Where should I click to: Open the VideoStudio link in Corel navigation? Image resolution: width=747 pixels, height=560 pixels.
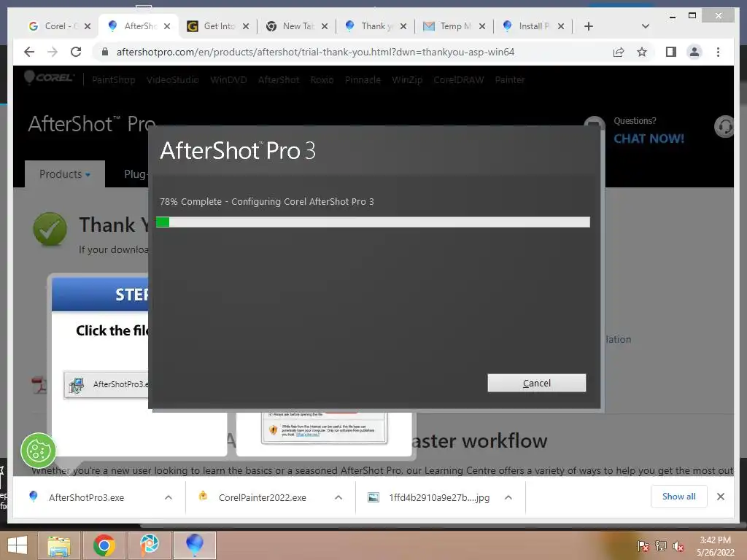point(172,80)
